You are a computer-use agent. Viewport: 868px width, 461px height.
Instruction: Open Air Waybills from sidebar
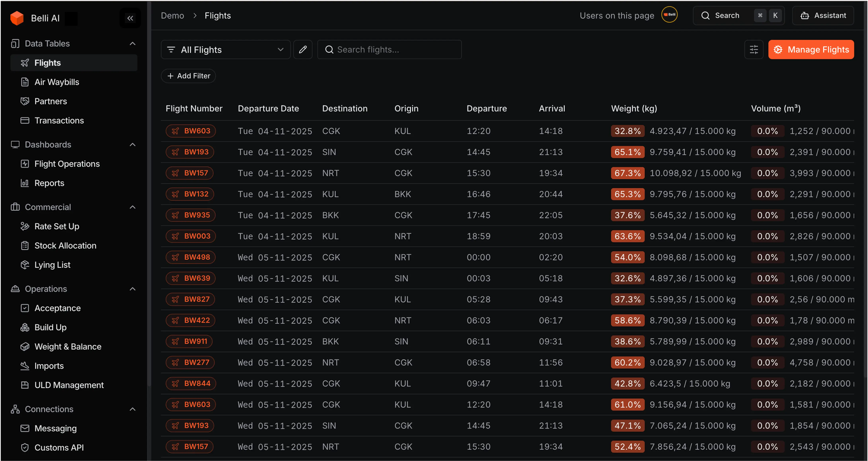pyautogui.click(x=57, y=82)
